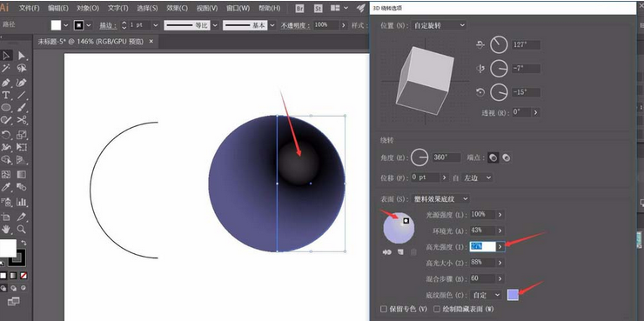Swap fill and stroke colors arrow

click(23, 243)
